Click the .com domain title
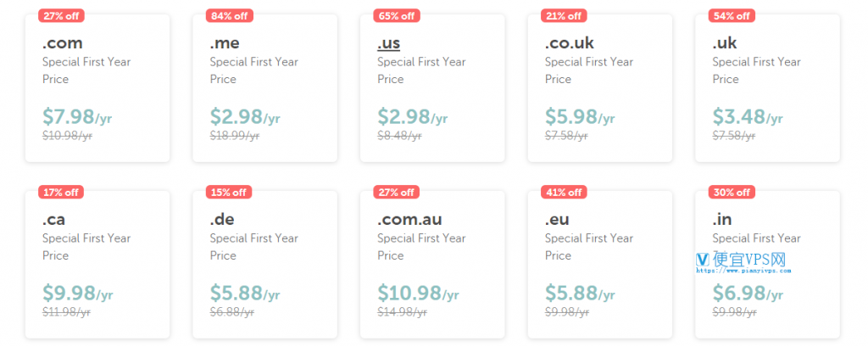The height and width of the screenshot is (347, 868). click(x=63, y=42)
